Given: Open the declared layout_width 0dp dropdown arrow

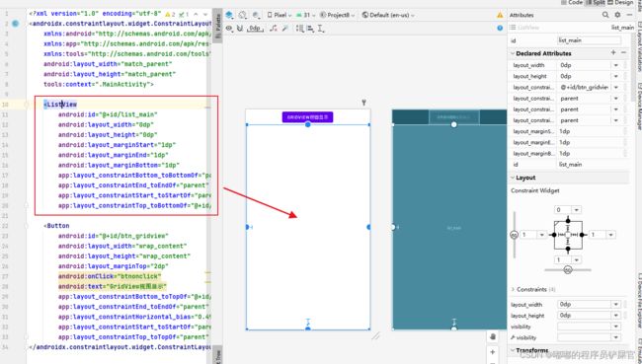Looking at the screenshot, I should [x=615, y=65].
